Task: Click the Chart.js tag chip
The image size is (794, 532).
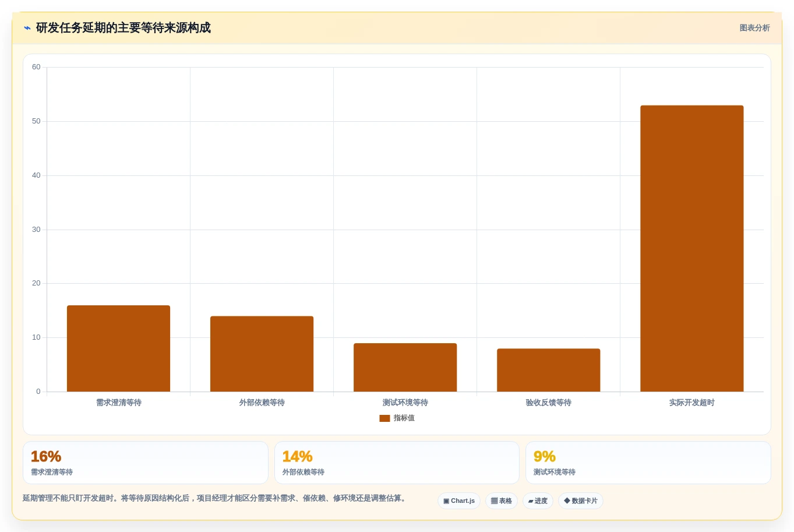Action: (x=459, y=501)
